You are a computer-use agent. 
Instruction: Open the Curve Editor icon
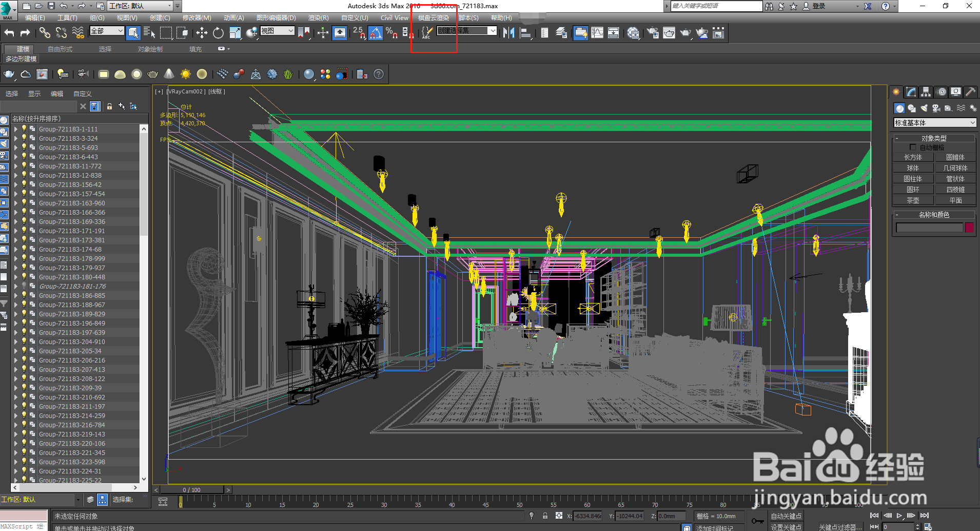[597, 33]
